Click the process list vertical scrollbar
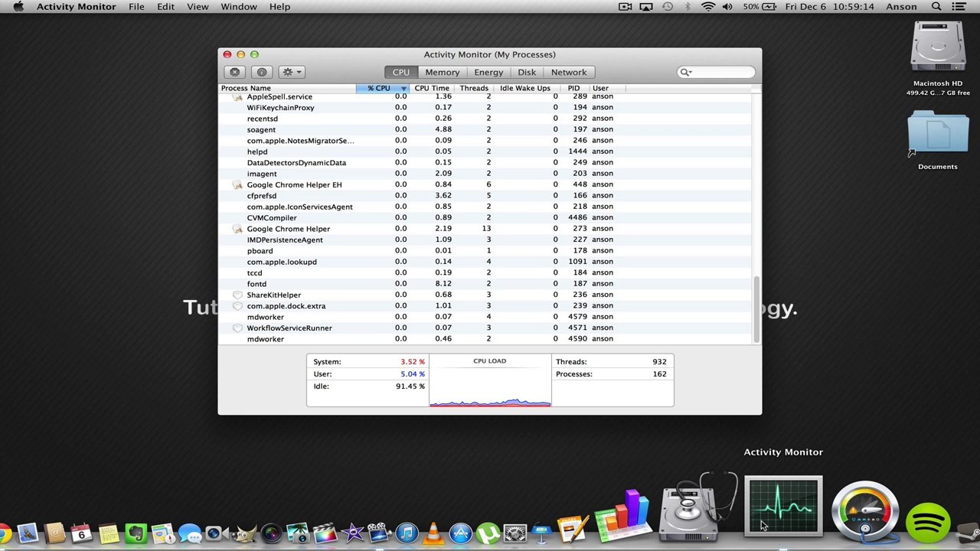The image size is (980, 551). click(757, 309)
